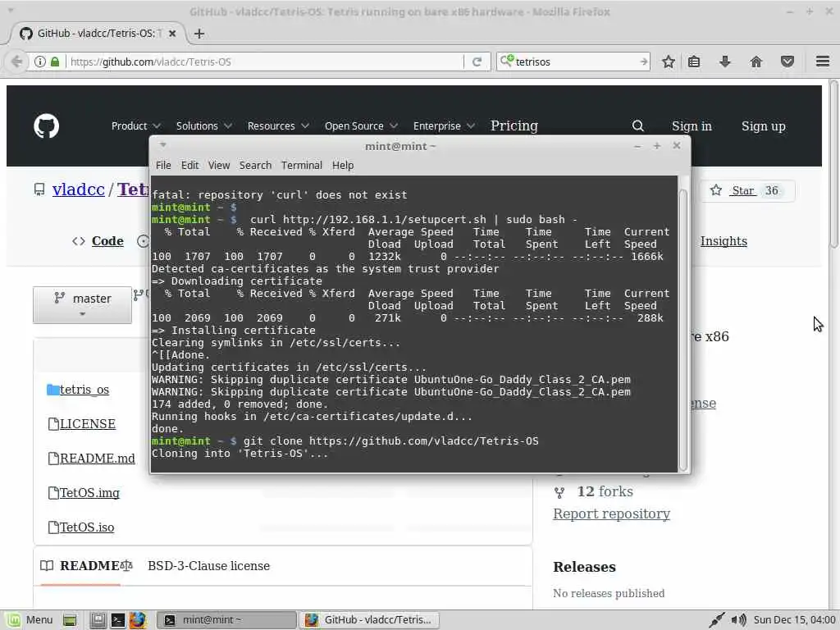Click the Pricing link
This screenshot has height=630, width=840.
514,126
